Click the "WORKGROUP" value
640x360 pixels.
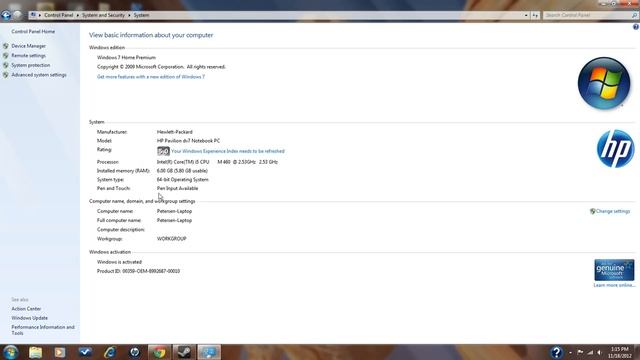pyautogui.click(x=171, y=239)
